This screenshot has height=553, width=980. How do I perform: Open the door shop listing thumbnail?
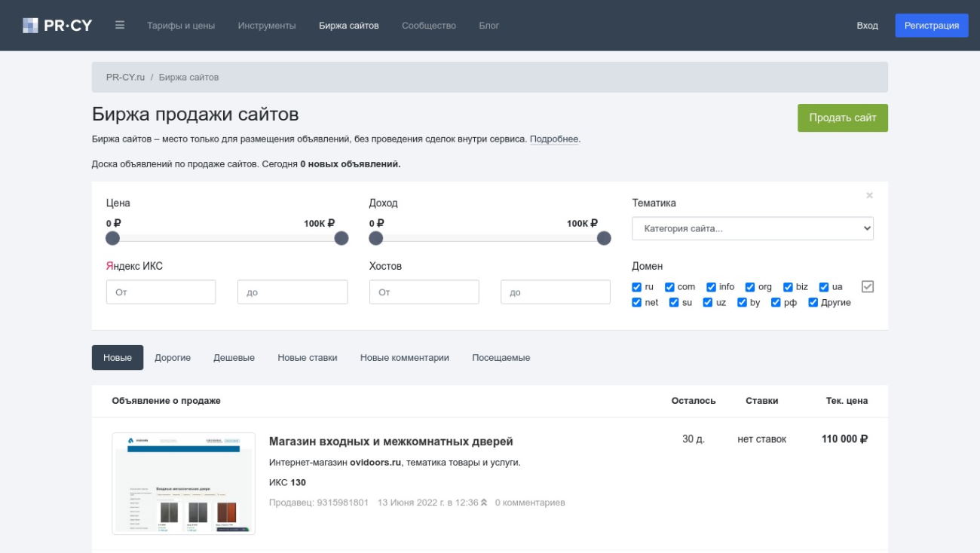184,484
